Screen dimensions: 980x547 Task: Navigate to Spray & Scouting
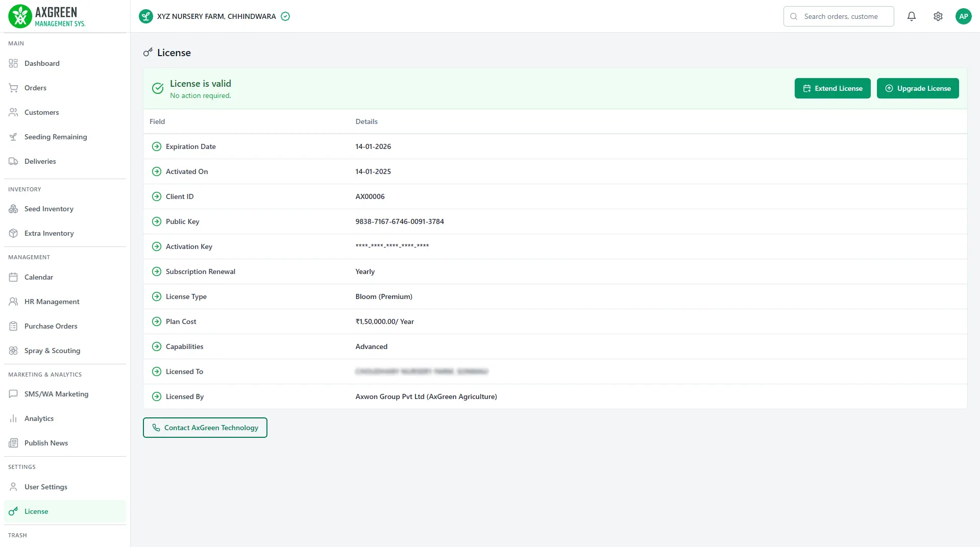pos(52,351)
